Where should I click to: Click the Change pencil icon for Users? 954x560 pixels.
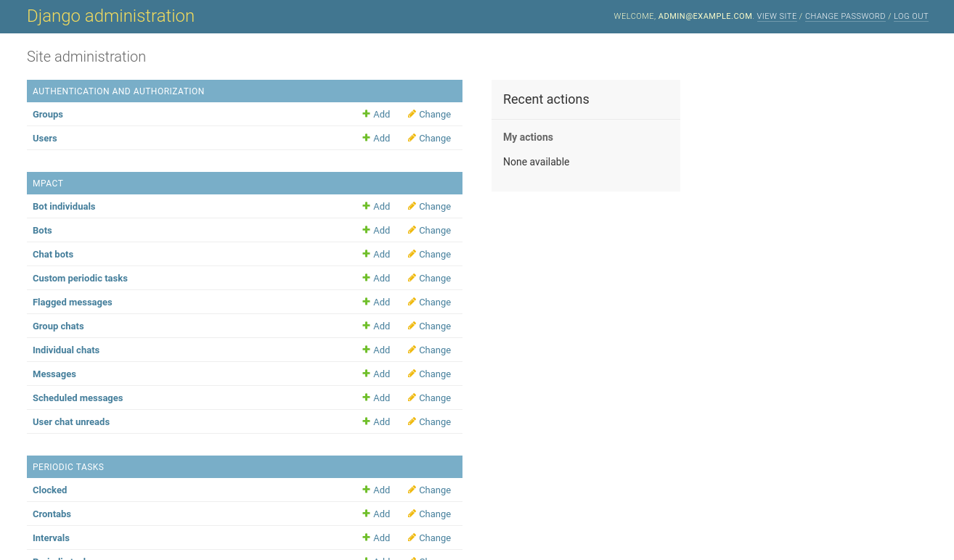[x=412, y=138]
